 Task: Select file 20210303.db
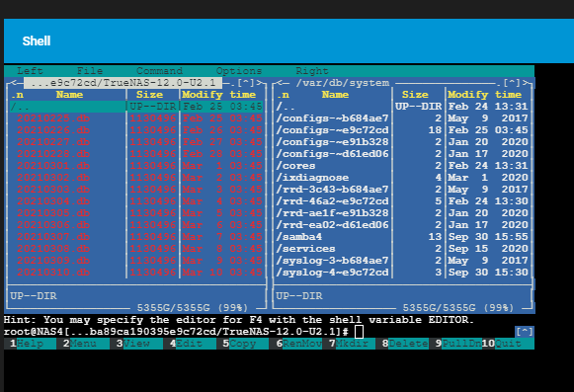coord(136,190)
